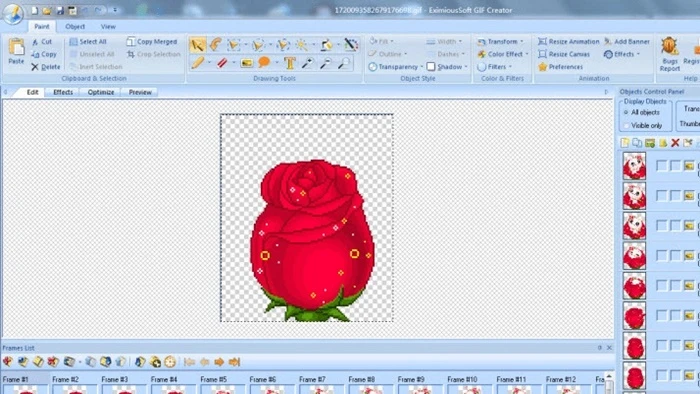This screenshot has height=394, width=700.
Task: Click the save disk icon in quick access toolbar
Action: point(60,10)
